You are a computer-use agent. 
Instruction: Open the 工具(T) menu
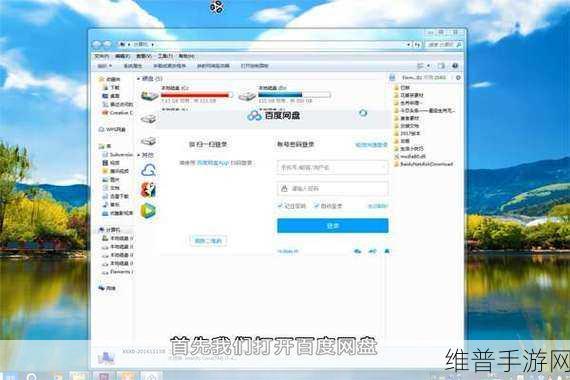point(165,56)
